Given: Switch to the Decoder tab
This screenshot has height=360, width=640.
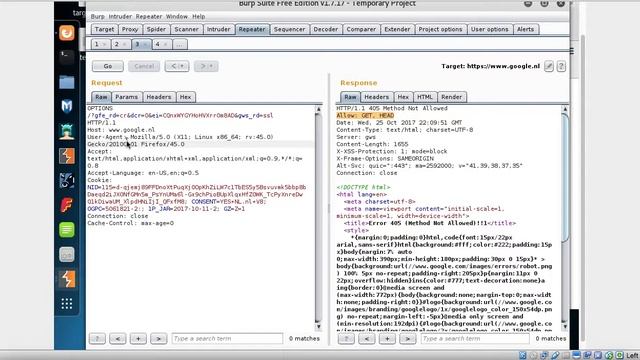Looking at the screenshot, I should pos(326,29).
